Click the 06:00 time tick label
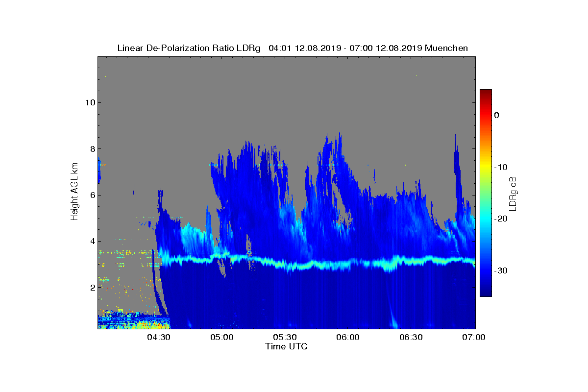This screenshot has height=392, width=588. point(348,338)
